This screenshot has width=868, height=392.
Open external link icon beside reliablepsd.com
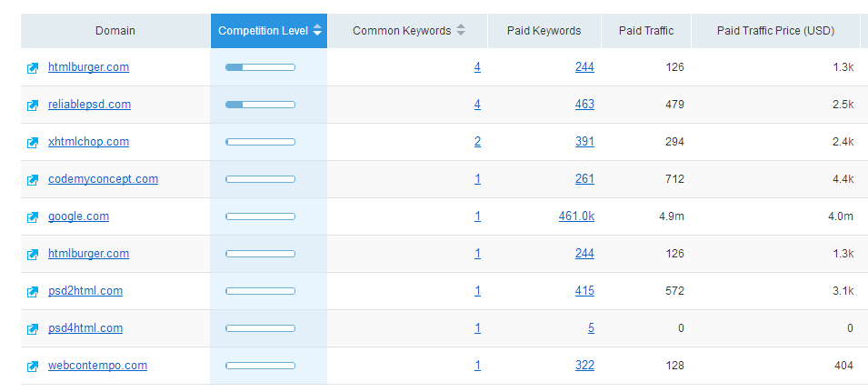[33, 106]
